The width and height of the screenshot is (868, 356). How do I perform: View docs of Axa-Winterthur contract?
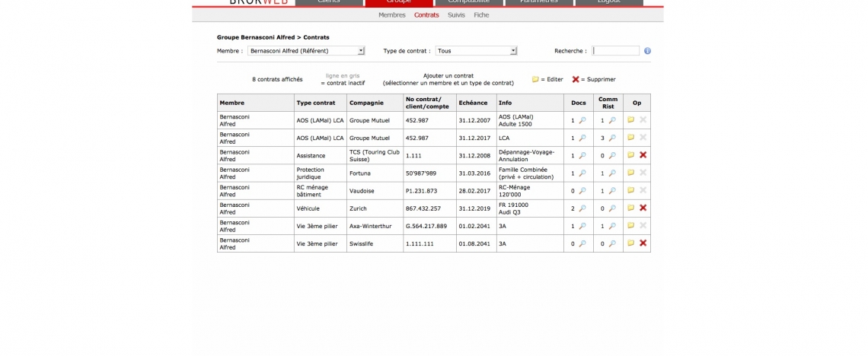point(582,226)
